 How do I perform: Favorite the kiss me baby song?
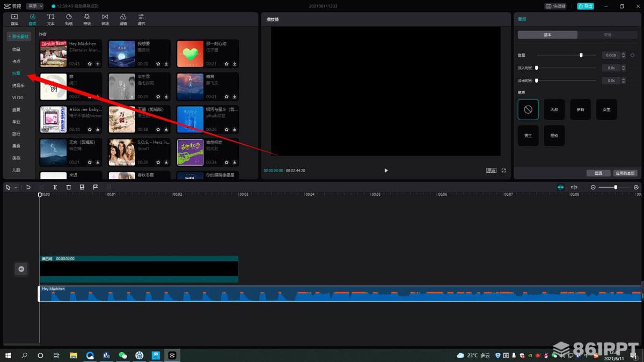point(90,130)
